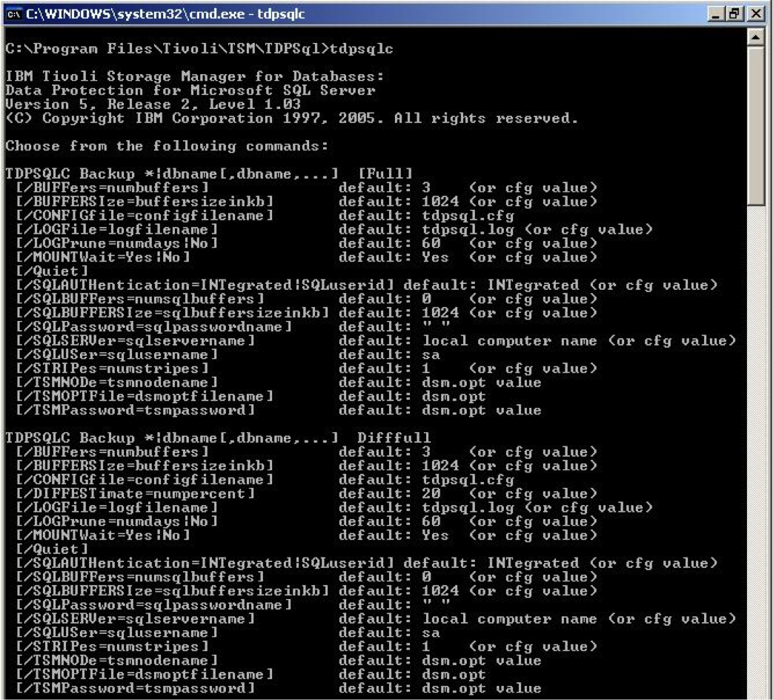This screenshot has height=700, width=773.
Task: Click 'default: sa' in the Difffull section
Action: 389,633
